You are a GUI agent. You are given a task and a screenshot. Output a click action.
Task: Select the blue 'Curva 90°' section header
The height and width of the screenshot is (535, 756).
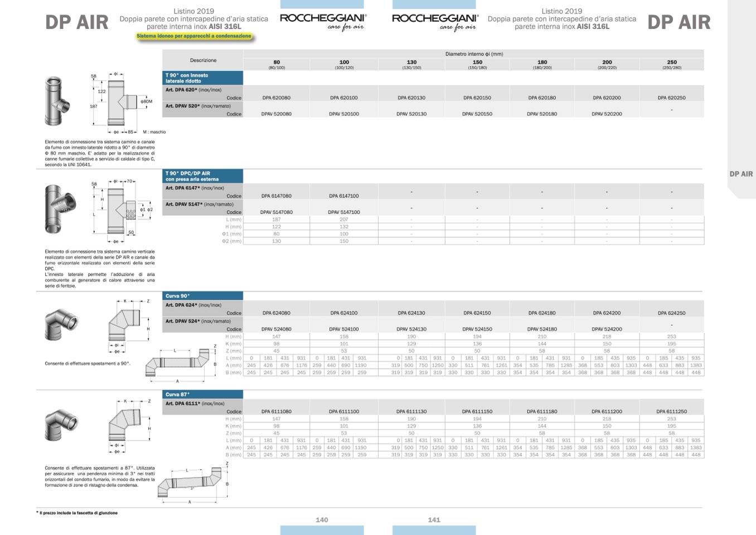(x=203, y=296)
